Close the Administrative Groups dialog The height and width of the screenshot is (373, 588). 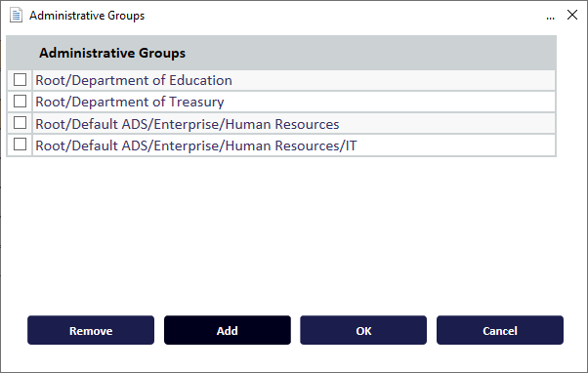pyautogui.click(x=572, y=15)
